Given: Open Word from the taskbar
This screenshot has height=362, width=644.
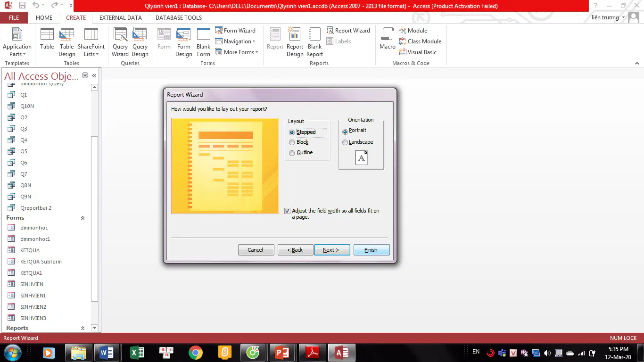Looking at the screenshot, I should pos(107,353).
